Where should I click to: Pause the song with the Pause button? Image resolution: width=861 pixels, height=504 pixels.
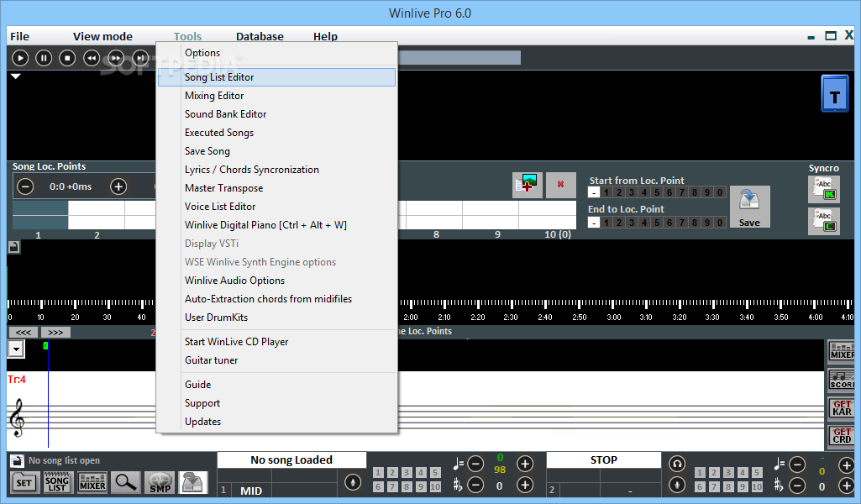point(44,58)
